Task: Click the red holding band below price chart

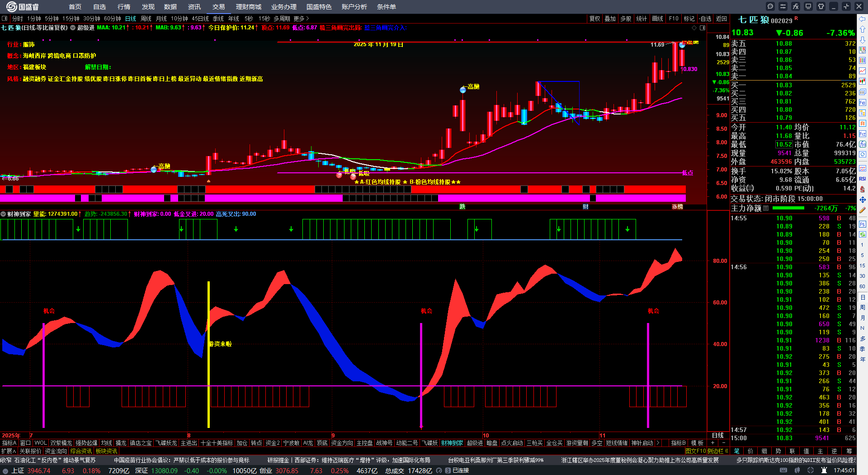Action: (343, 189)
